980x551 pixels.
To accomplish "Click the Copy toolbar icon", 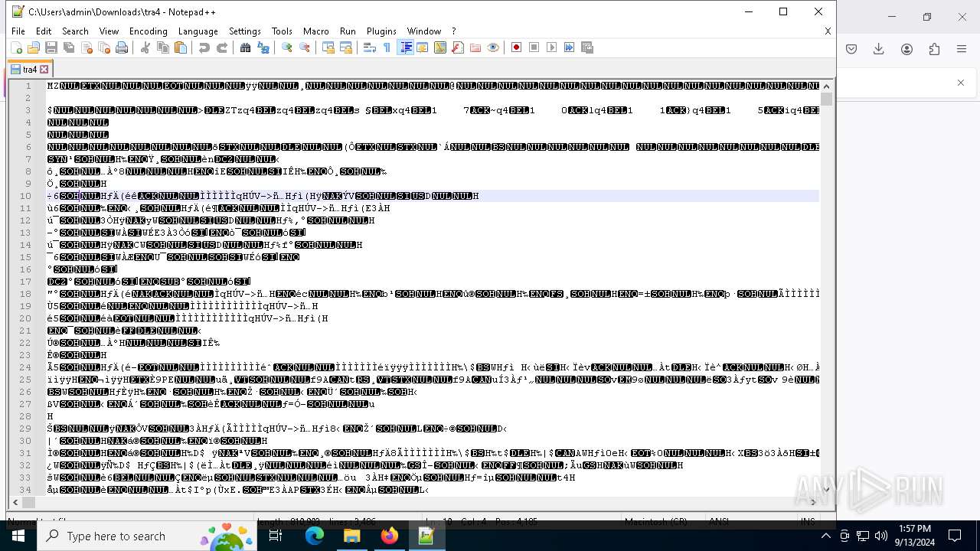I will 163,47.
